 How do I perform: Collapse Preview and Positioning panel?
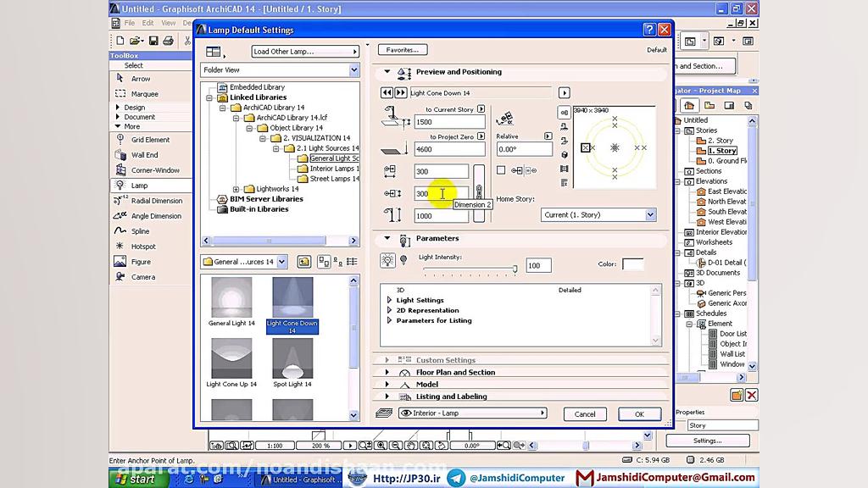click(x=387, y=72)
